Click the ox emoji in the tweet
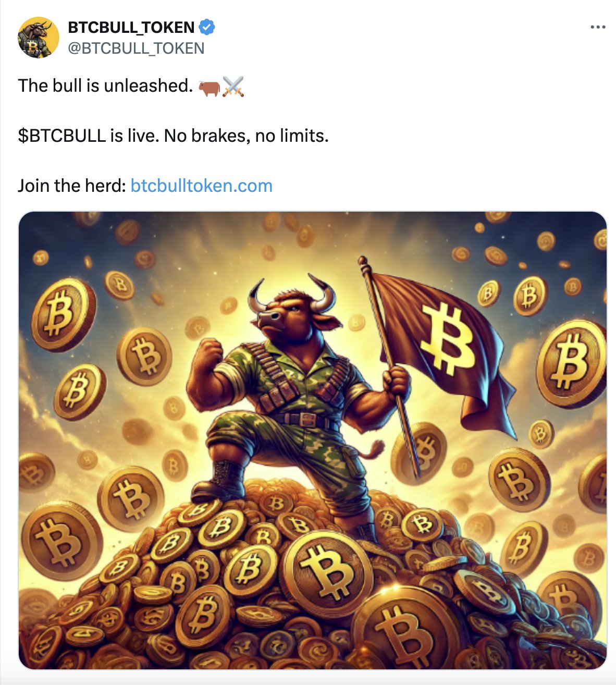616x685 pixels. tap(209, 87)
